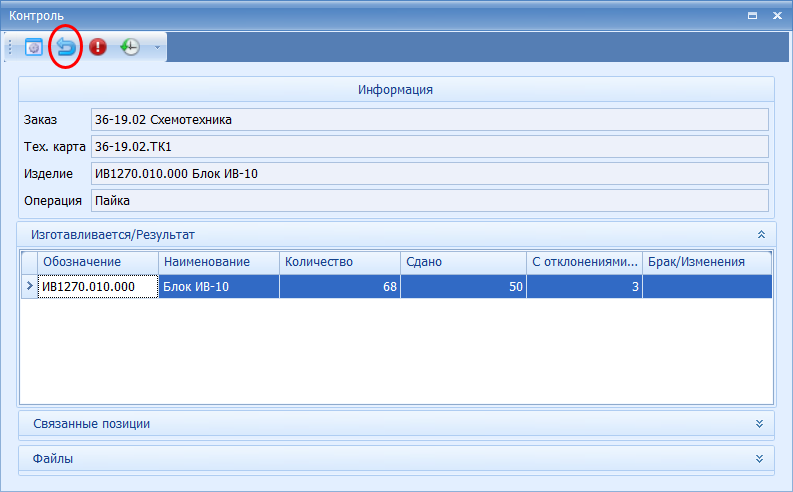Click the Тех. карта field
The image size is (793, 492).
[428, 146]
